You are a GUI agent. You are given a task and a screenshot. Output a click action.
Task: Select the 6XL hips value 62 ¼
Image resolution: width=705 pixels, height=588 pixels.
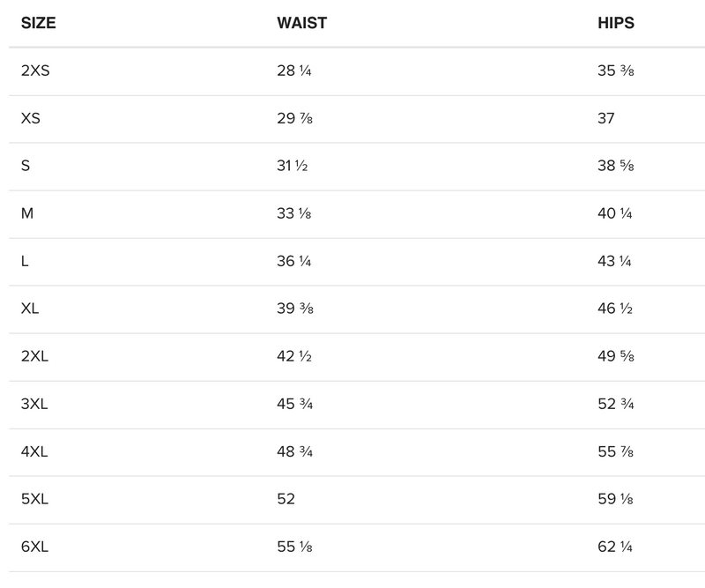[615, 547]
